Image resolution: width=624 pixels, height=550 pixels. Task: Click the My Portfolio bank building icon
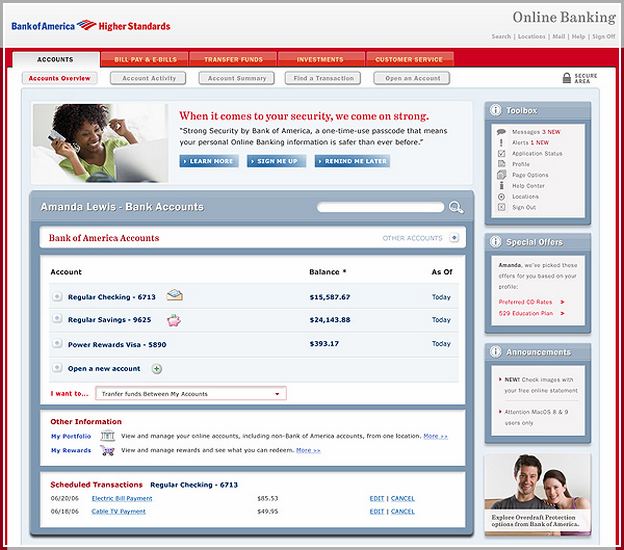pyautogui.click(x=107, y=436)
